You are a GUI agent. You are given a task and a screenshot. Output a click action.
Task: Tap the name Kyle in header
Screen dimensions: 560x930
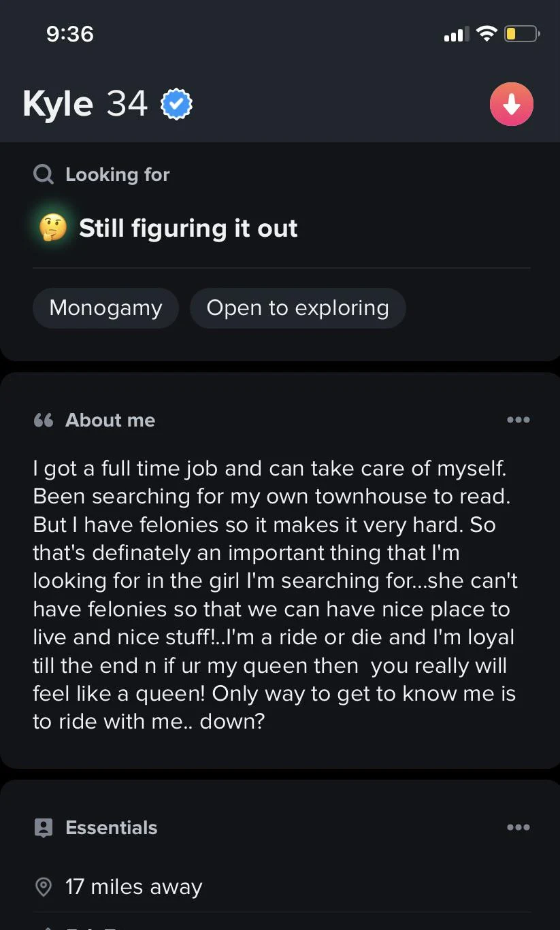[x=58, y=105]
